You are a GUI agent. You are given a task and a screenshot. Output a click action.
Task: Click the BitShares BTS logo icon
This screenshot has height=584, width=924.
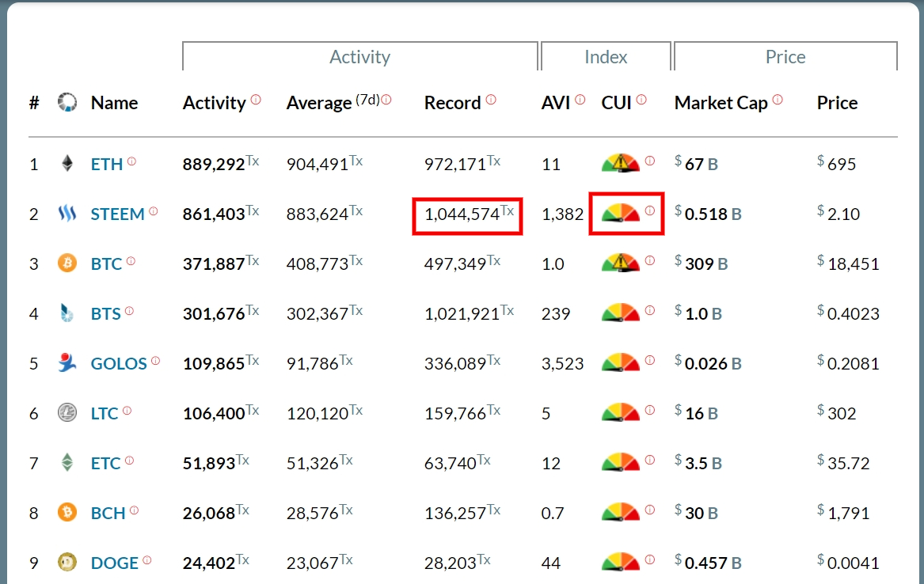click(x=67, y=313)
